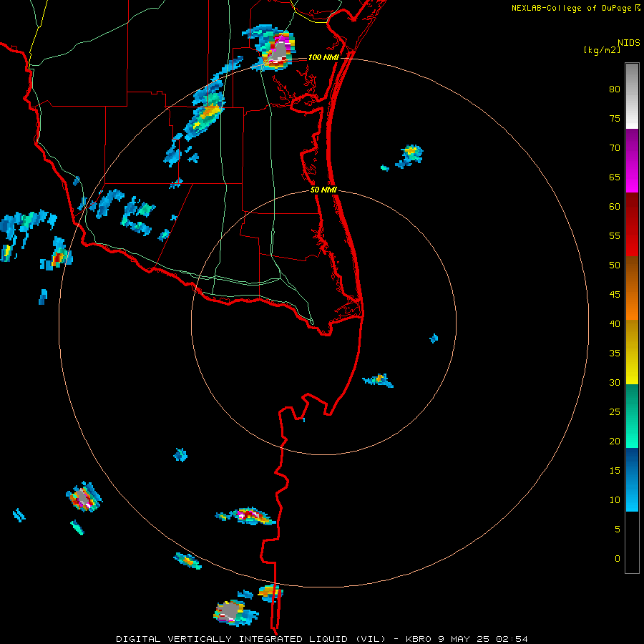This screenshot has height=644, width=644.
Task: Pick the red color bar segment
Action: click(632, 224)
